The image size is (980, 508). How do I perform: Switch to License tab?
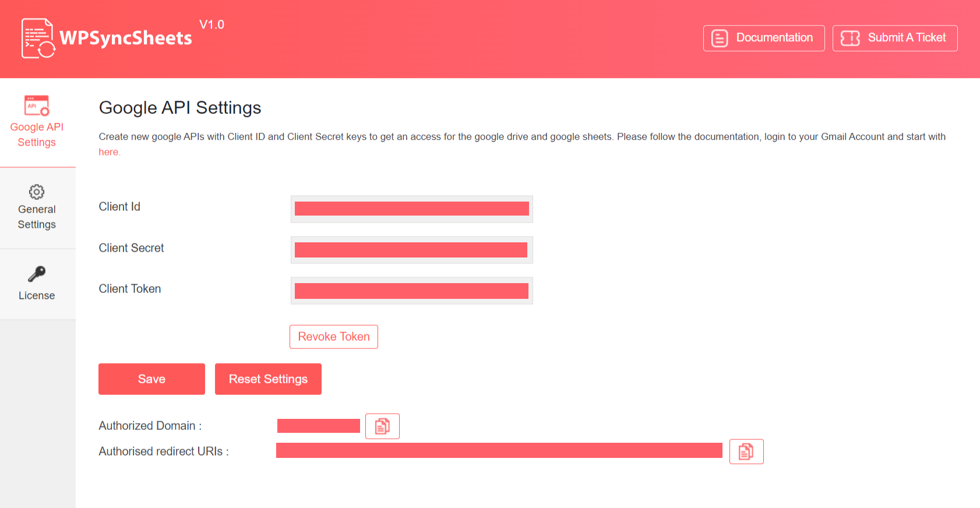[x=38, y=284]
